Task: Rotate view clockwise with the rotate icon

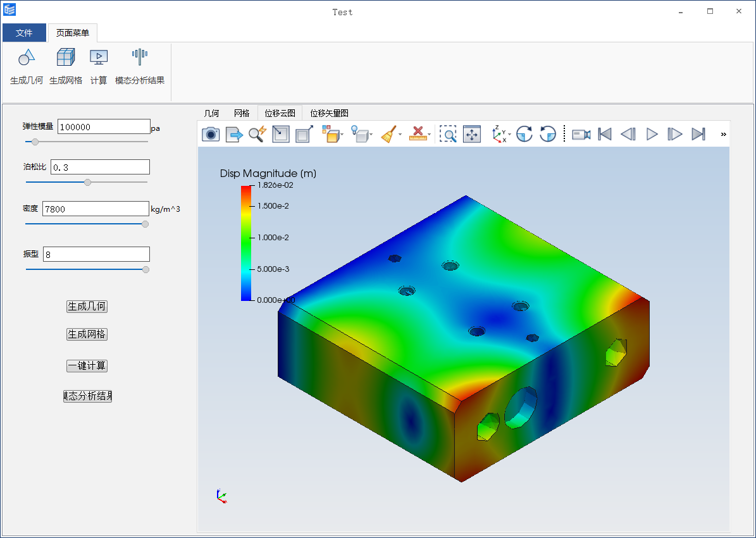Action: (x=524, y=134)
